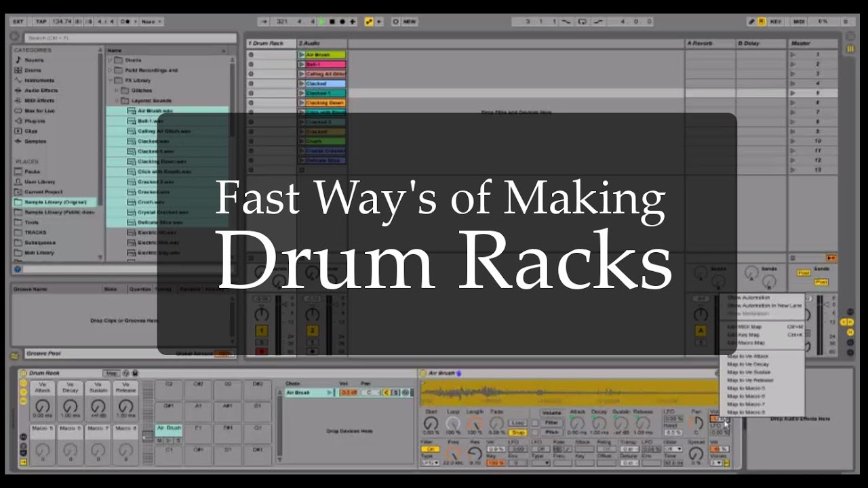The width and height of the screenshot is (868, 488).
Task: Toggle MIDI arrangement overdub plus icon
Action: point(353,22)
